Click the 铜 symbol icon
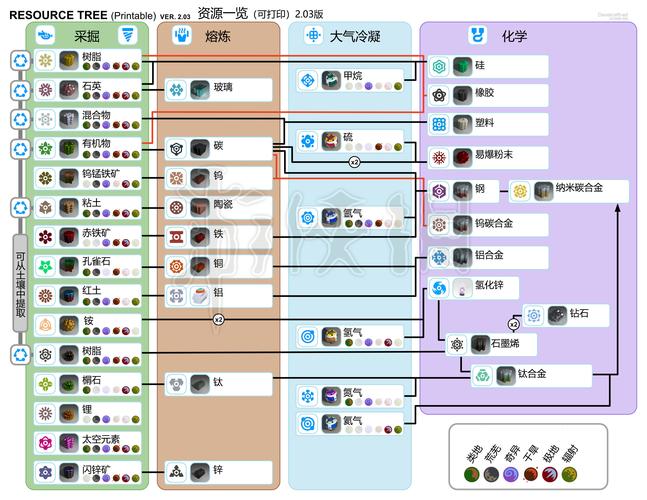Viewport: 647px width, 500px height. coord(177,267)
